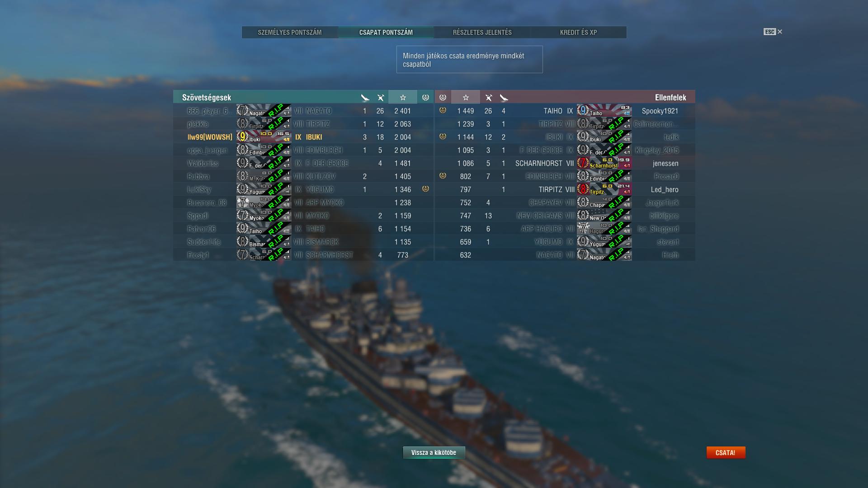Sort enemies by aircraft shot down icon

[488, 98]
